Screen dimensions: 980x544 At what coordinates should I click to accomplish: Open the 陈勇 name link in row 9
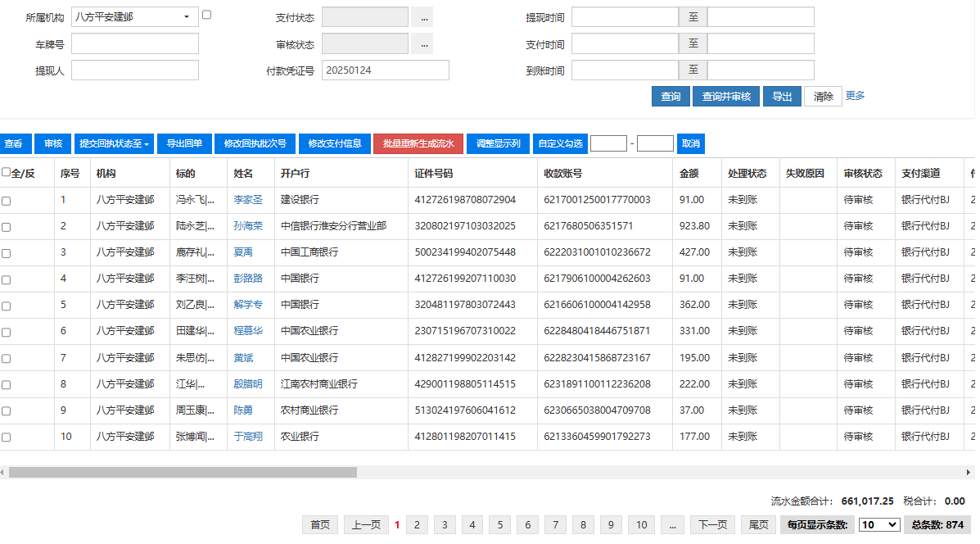pyautogui.click(x=243, y=410)
